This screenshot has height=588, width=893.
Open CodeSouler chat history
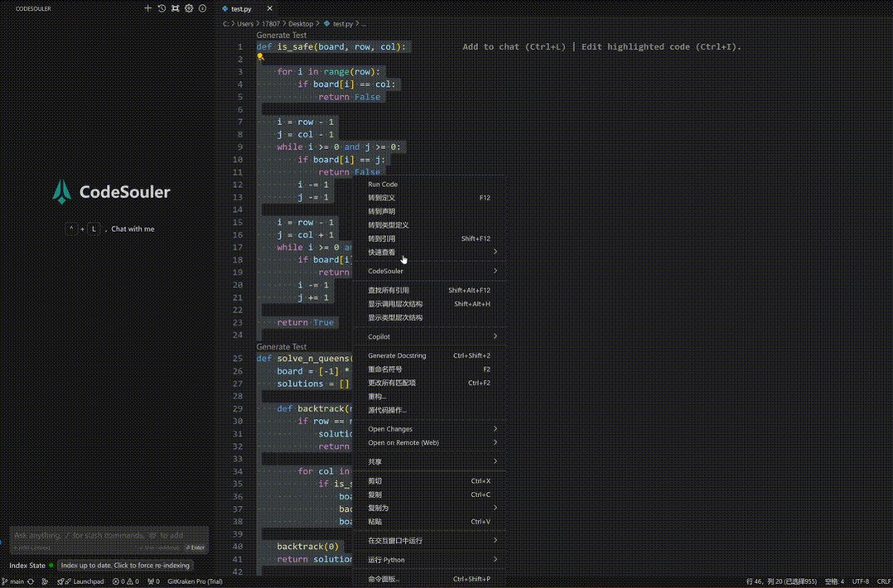click(162, 8)
